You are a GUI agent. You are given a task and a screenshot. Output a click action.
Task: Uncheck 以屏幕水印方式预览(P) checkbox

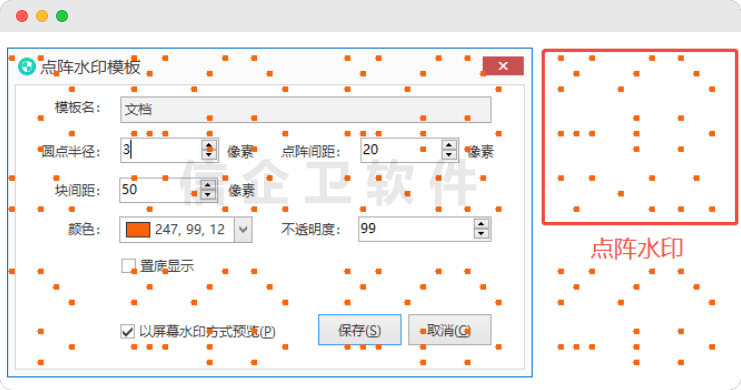click(127, 331)
